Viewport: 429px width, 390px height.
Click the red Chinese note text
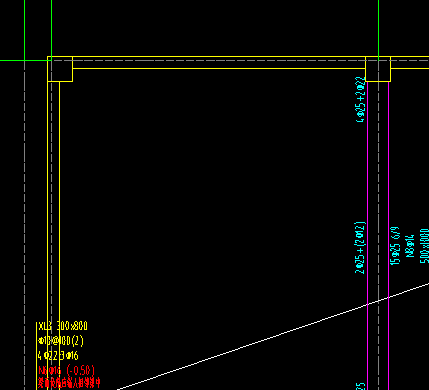point(69,382)
